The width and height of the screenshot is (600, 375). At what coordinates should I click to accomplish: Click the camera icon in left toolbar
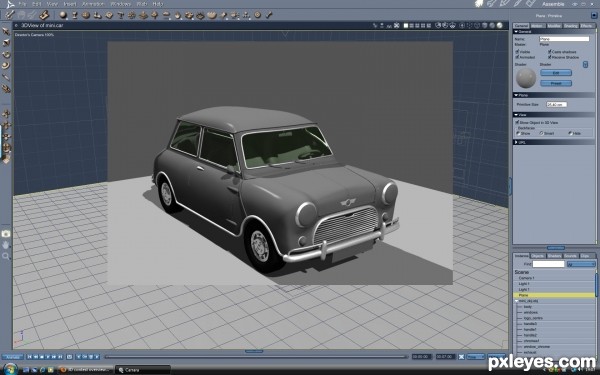coord(6,233)
